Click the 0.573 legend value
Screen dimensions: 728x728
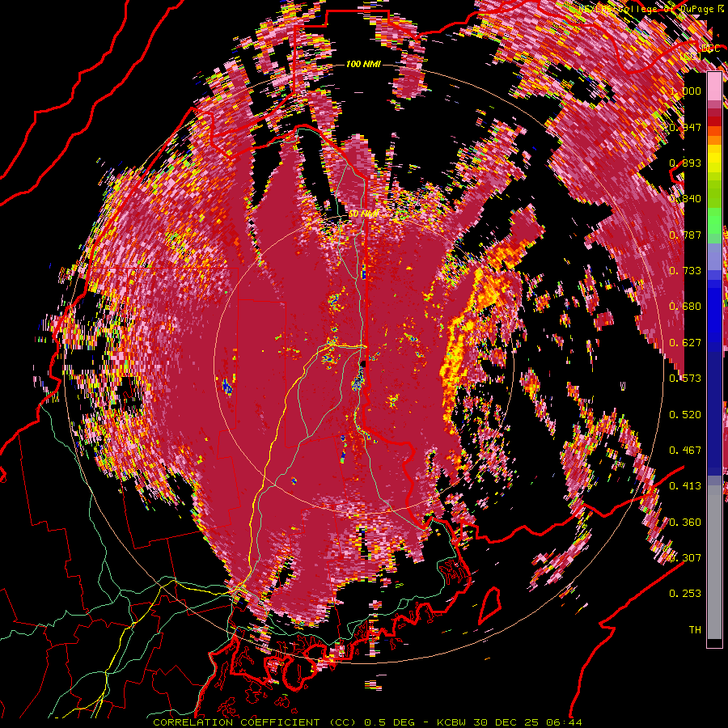tap(685, 379)
